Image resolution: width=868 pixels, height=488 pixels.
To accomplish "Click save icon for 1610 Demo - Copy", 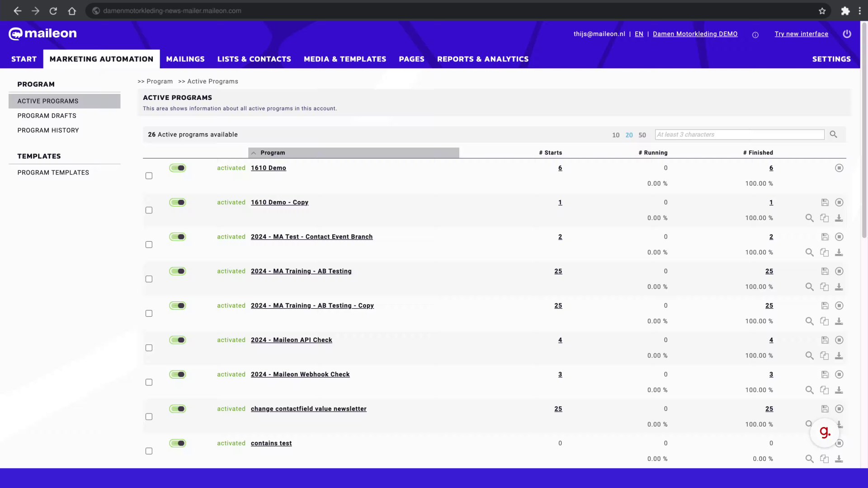I will coord(825,202).
